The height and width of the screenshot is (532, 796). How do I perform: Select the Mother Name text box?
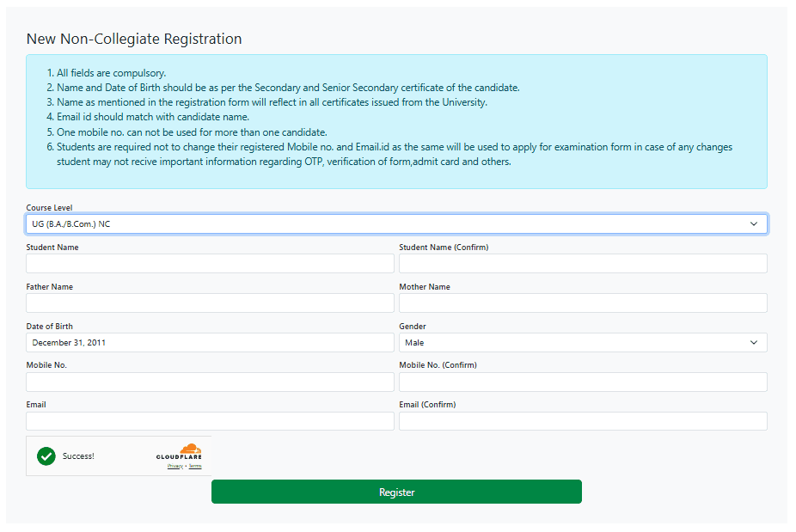582,303
